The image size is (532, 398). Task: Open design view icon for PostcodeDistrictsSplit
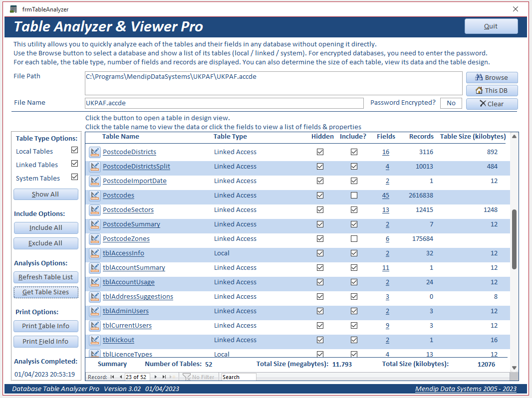tap(95, 167)
